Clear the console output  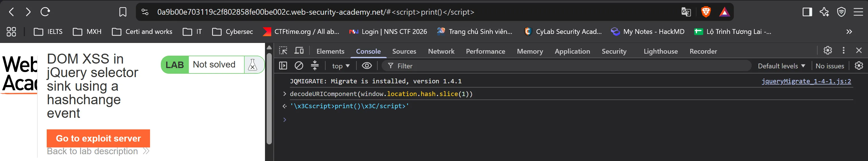click(299, 66)
